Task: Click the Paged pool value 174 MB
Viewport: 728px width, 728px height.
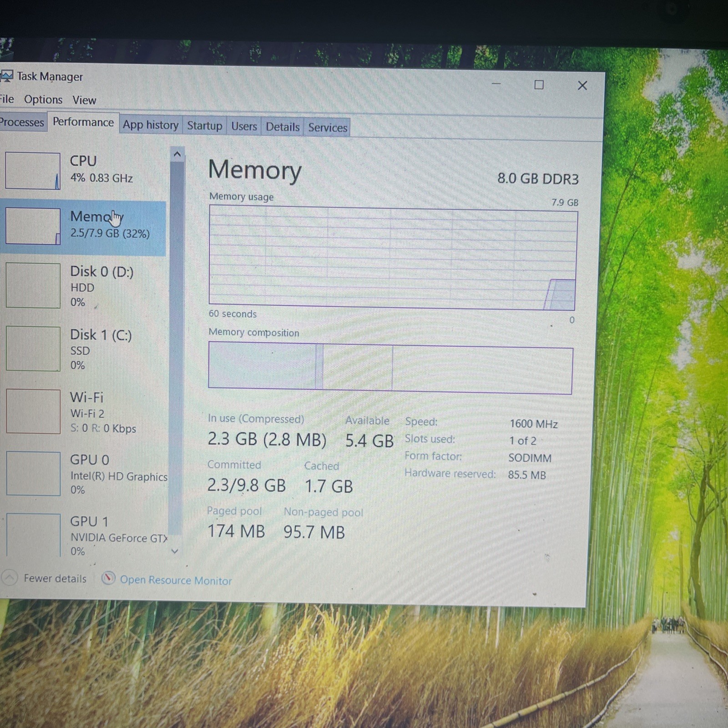Action: 236,531
